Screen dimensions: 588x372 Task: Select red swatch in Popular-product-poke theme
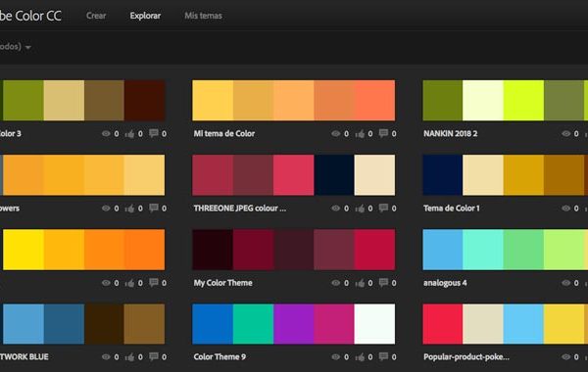coord(443,324)
